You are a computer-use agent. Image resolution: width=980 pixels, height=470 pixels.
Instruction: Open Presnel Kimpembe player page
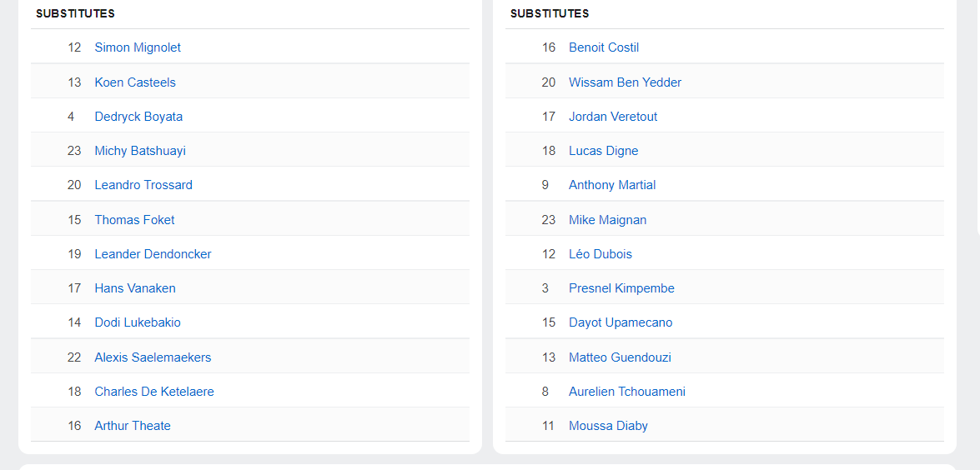(621, 288)
